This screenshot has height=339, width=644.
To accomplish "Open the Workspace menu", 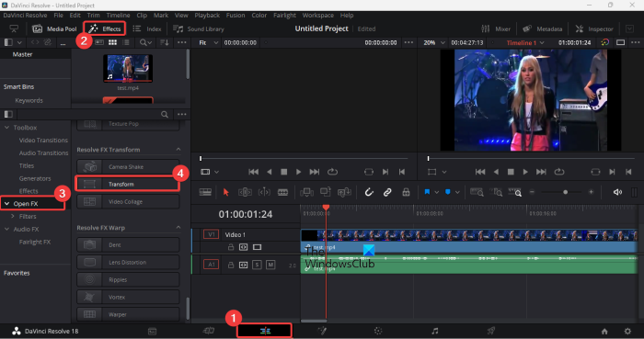I will pyautogui.click(x=318, y=16).
